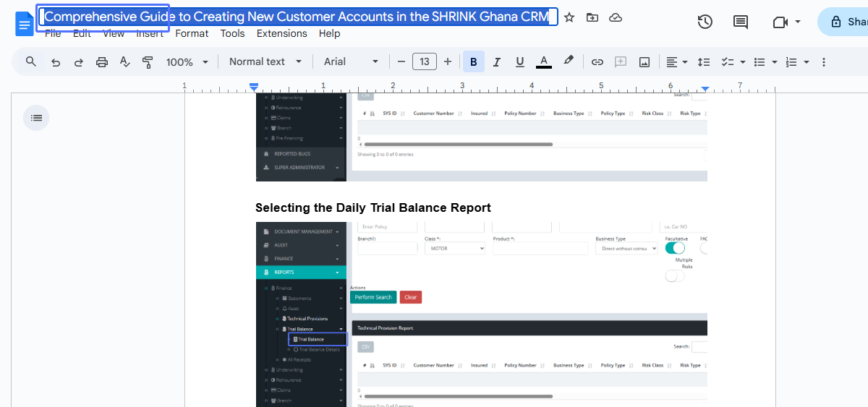This screenshot has height=407, width=868.
Task: Open the document outline panel
Action: tap(36, 118)
